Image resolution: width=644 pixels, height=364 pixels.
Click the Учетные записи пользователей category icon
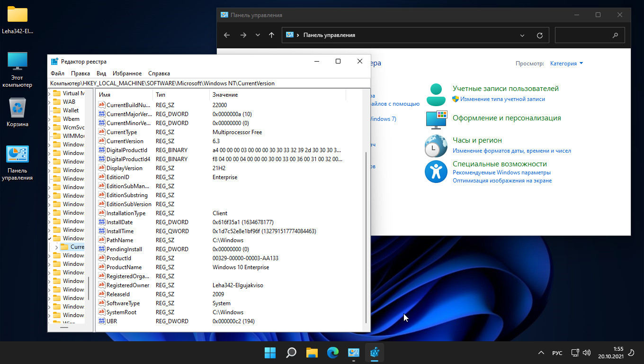[436, 94]
